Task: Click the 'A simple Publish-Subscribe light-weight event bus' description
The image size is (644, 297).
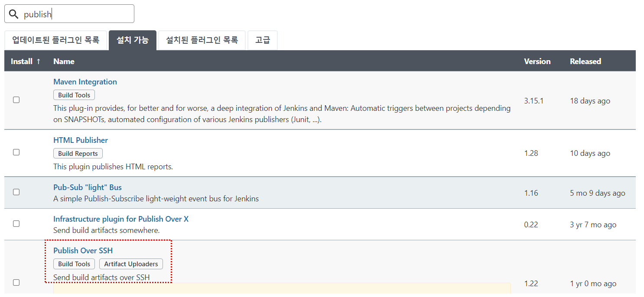Action: point(156,199)
